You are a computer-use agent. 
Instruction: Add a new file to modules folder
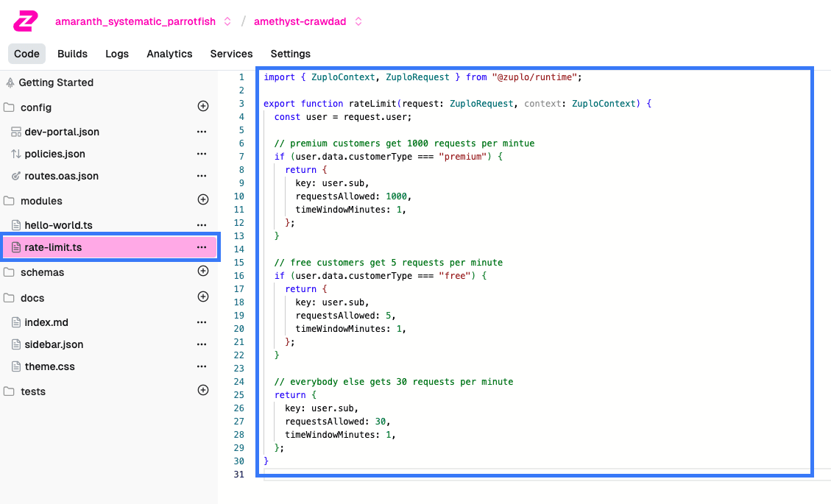203,200
